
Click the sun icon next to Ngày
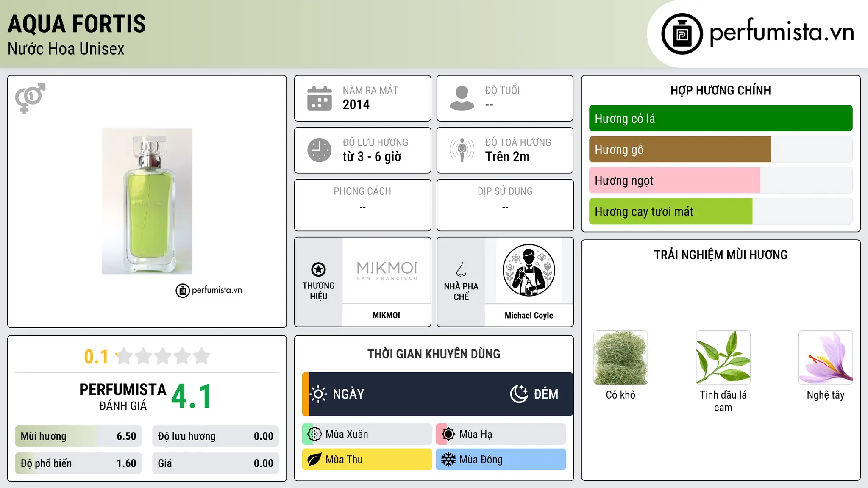pos(318,394)
